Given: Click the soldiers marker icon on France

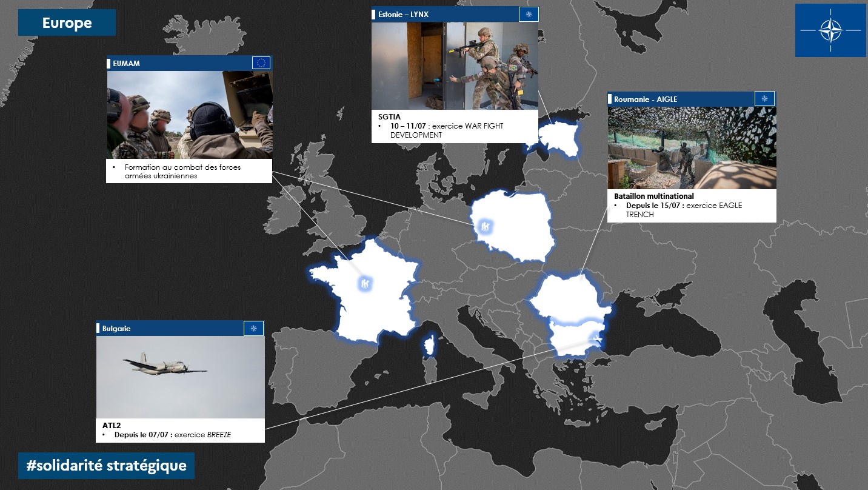Looking at the screenshot, I should coord(364,283).
